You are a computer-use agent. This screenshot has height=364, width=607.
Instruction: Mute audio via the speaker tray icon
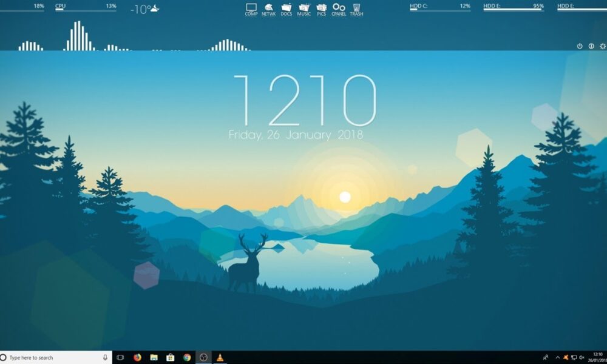click(582, 357)
